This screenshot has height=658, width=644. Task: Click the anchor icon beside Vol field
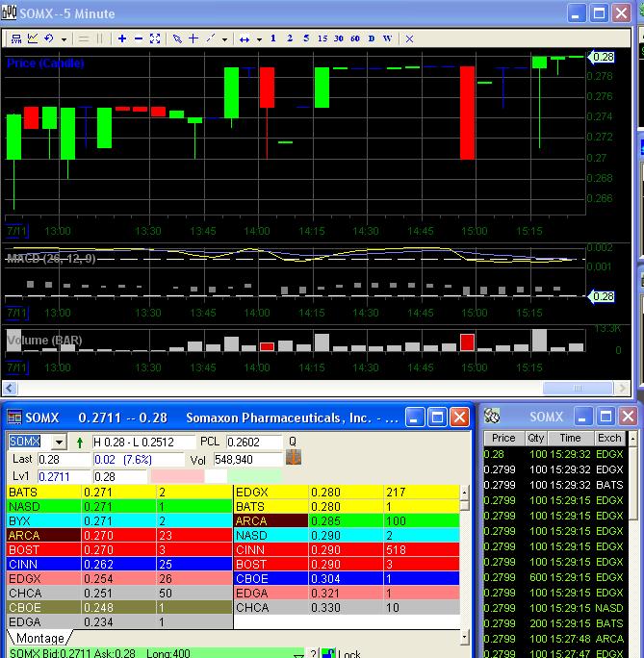pyautogui.click(x=294, y=457)
